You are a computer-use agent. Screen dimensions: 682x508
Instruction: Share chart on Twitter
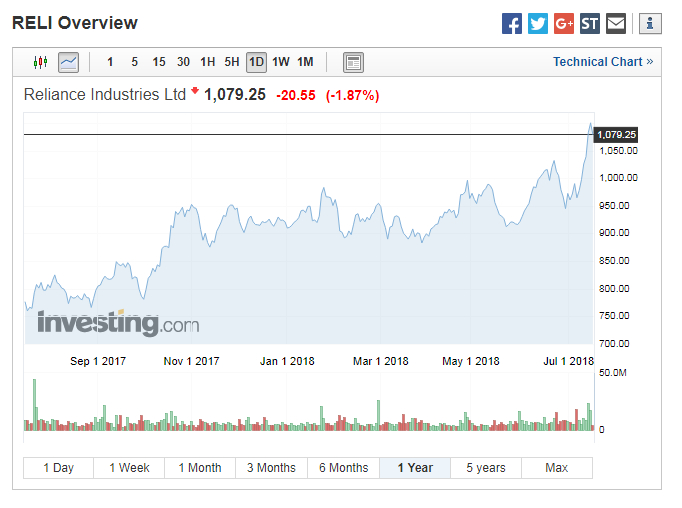[x=538, y=23]
